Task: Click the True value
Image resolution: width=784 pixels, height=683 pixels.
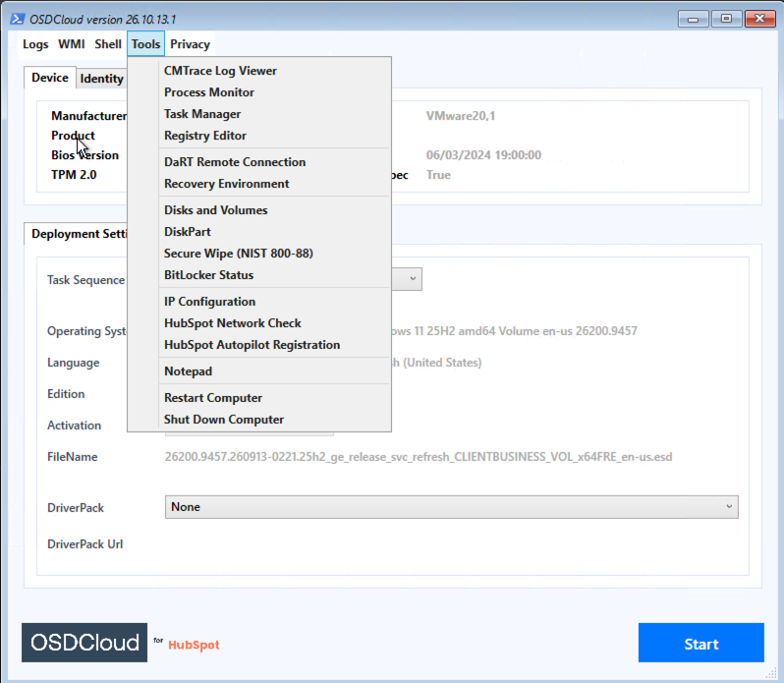Action: [438, 175]
